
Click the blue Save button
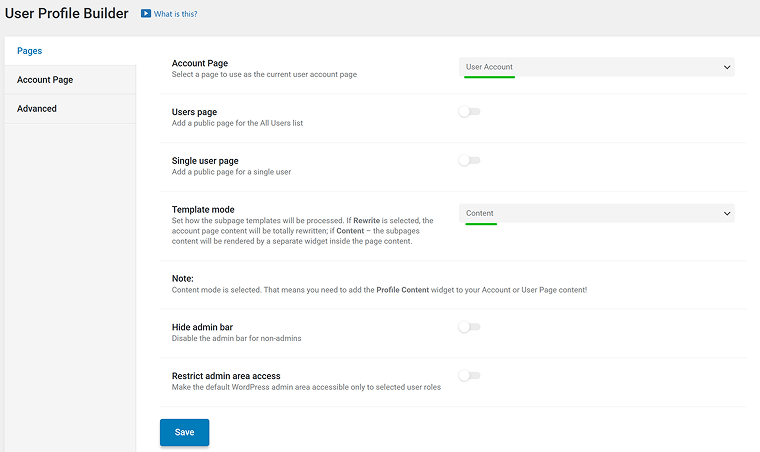tap(185, 432)
